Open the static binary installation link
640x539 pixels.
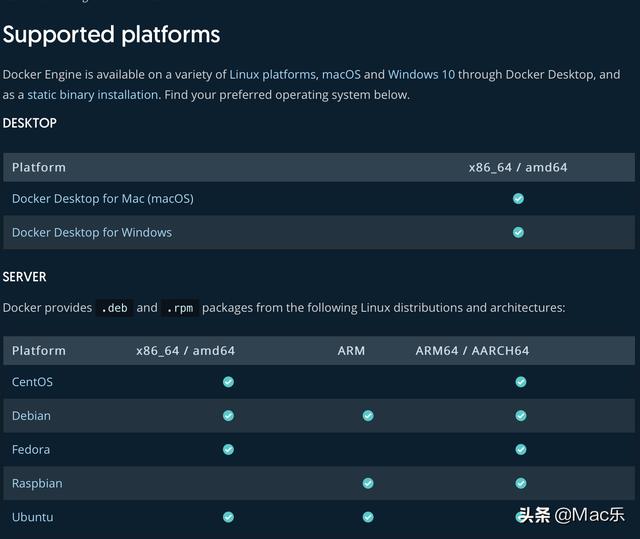(x=93, y=95)
